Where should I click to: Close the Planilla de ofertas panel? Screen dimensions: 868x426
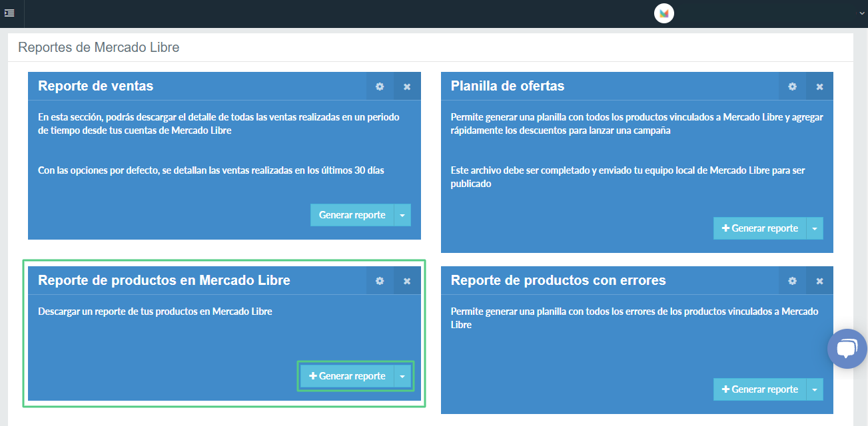[820, 87]
